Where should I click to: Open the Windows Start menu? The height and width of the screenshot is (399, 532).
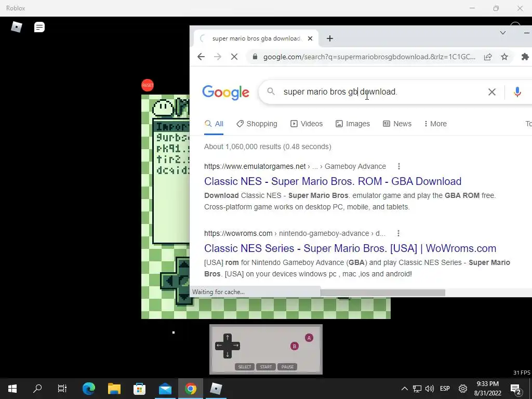click(12, 389)
